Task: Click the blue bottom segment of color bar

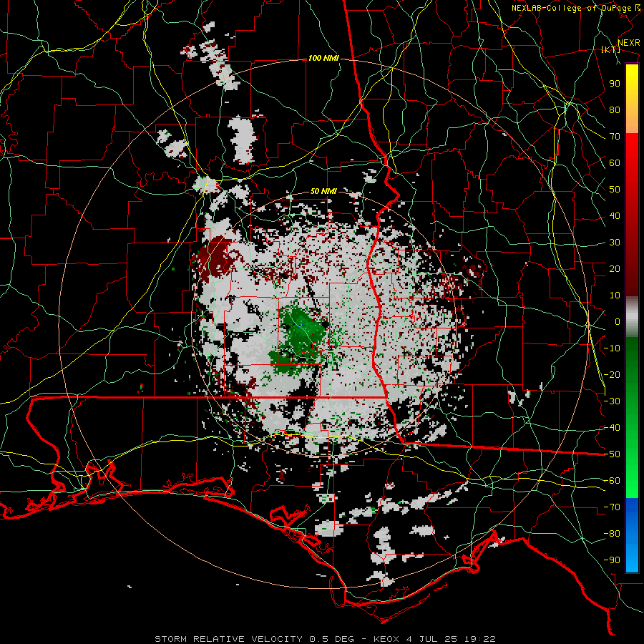Action: pos(632,535)
